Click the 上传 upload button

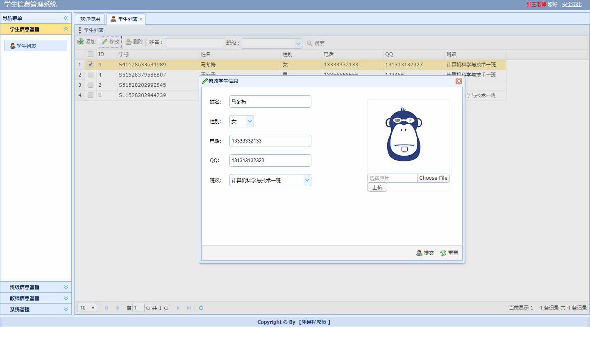pos(377,187)
